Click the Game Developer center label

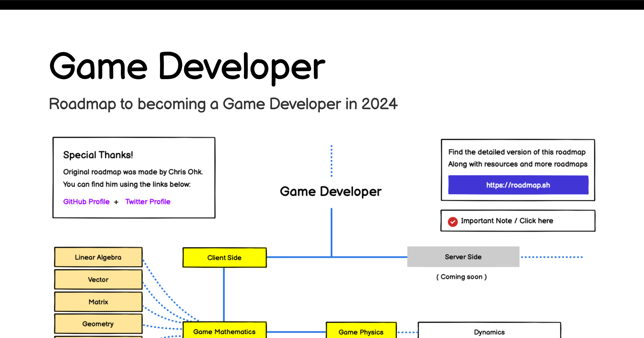331,192
